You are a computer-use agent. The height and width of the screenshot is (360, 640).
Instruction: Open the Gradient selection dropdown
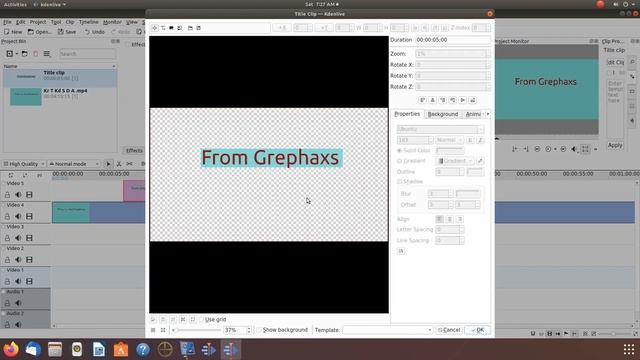click(x=455, y=161)
